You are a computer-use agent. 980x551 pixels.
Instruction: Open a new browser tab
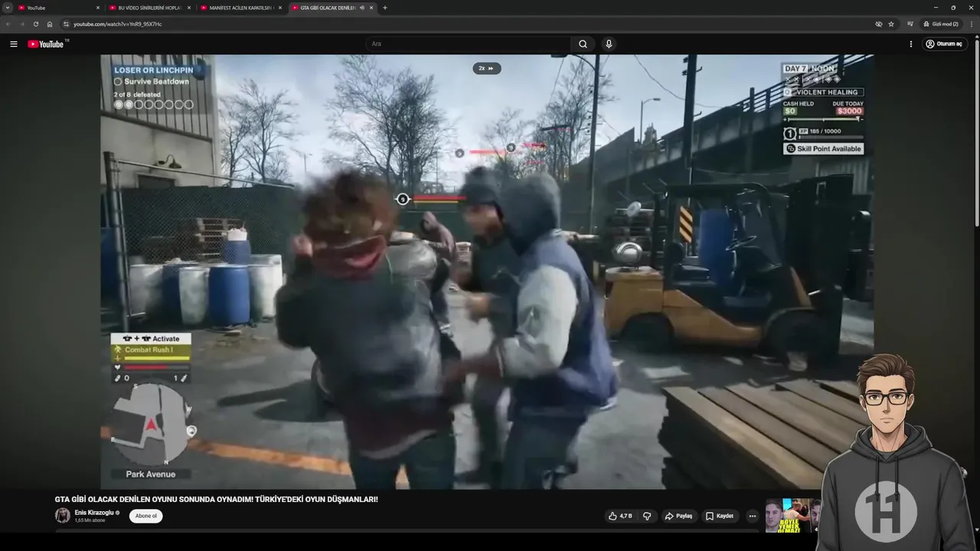[x=384, y=8]
